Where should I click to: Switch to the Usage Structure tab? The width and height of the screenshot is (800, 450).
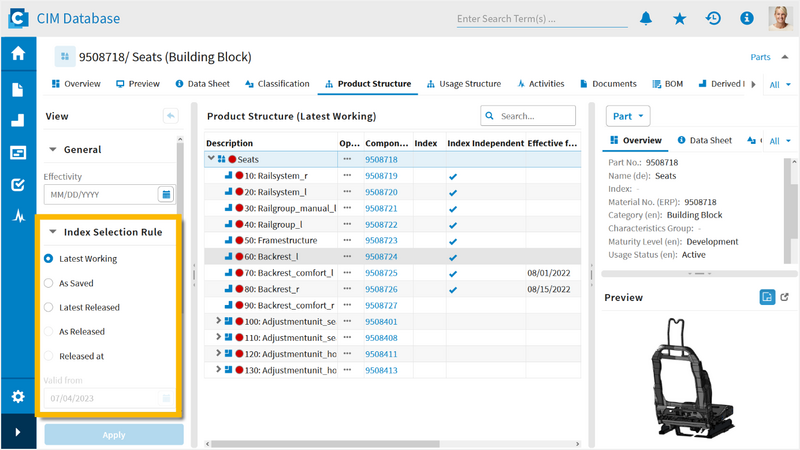click(464, 84)
